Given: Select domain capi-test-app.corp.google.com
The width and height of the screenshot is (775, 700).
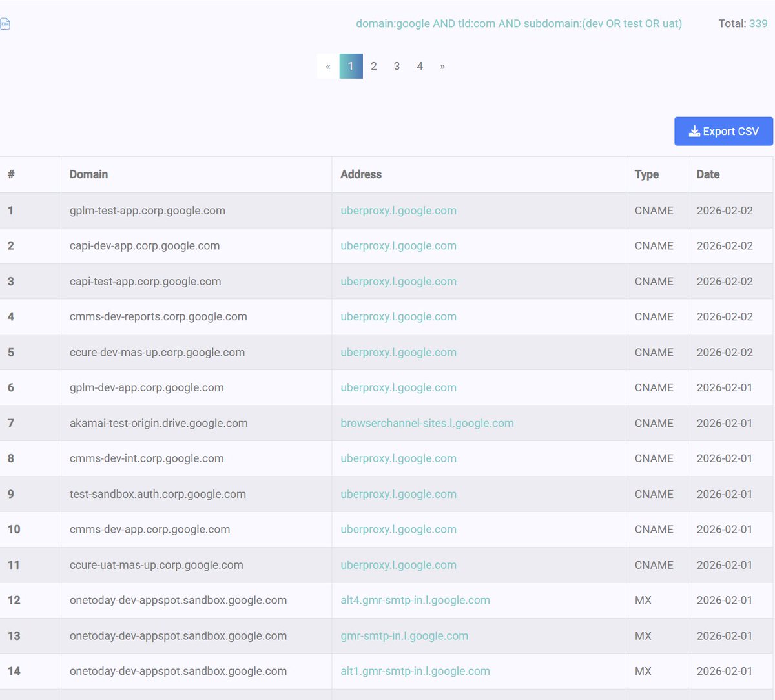Looking at the screenshot, I should (x=145, y=282).
